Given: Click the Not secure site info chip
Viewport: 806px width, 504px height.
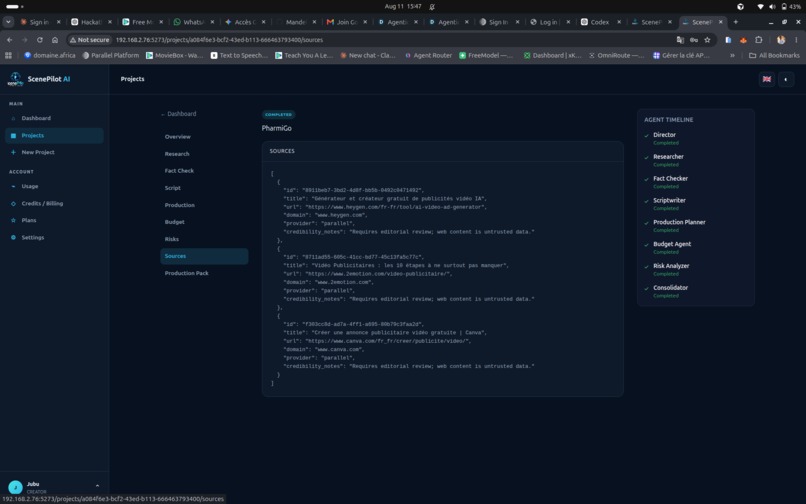Looking at the screenshot, I should [x=90, y=40].
